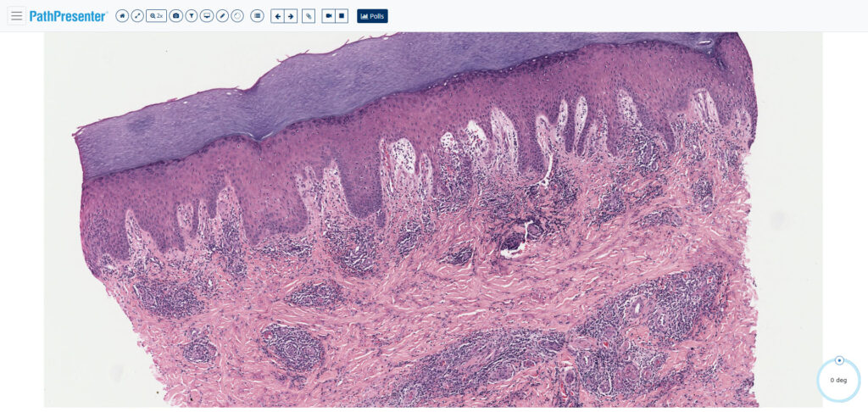This screenshot has width=868, height=412.
Task: Go to previous slide arrow
Action: click(277, 16)
